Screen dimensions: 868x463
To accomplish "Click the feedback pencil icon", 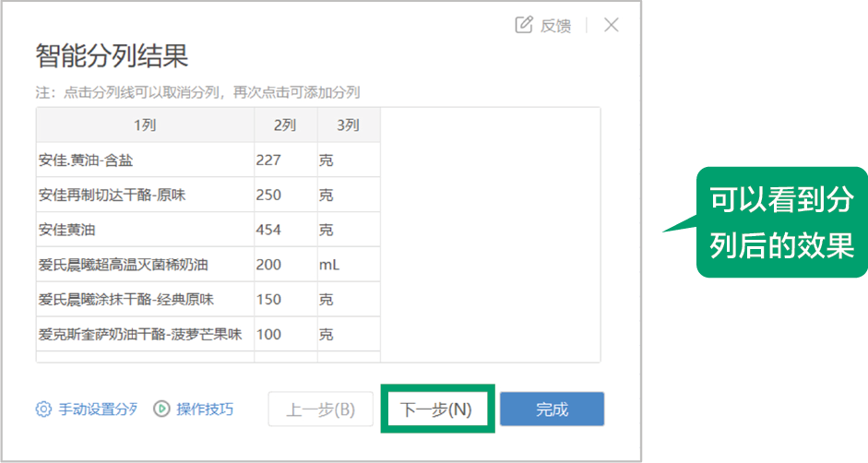I will coord(524,25).
